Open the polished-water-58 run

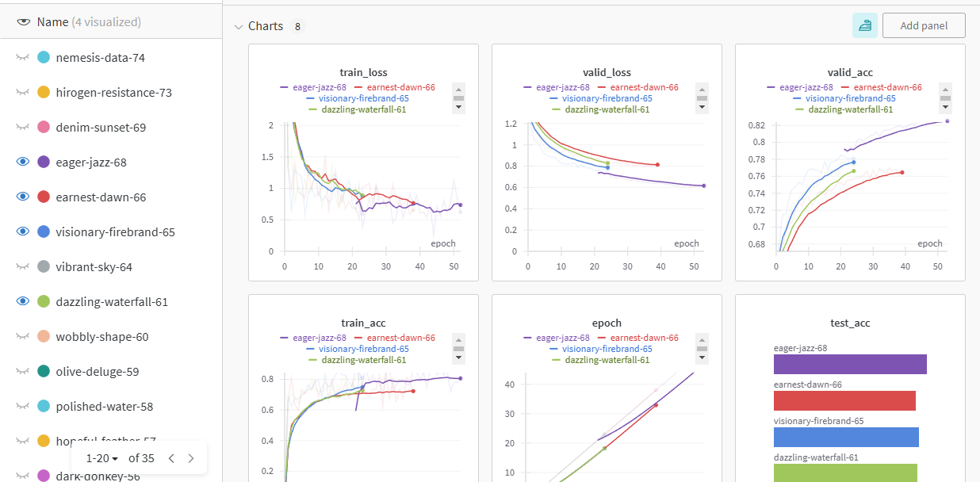pyautogui.click(x=105, y=407)
